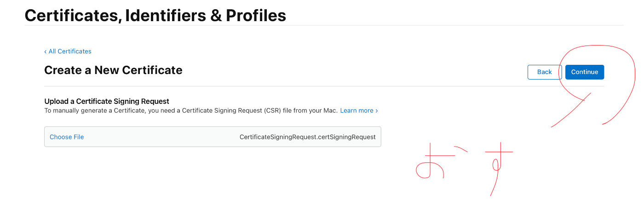This screenshot has width=644, height=211.
Task: Click the back chevron before All Certificates
Action: pyautogui.click(x=46, y=51)
